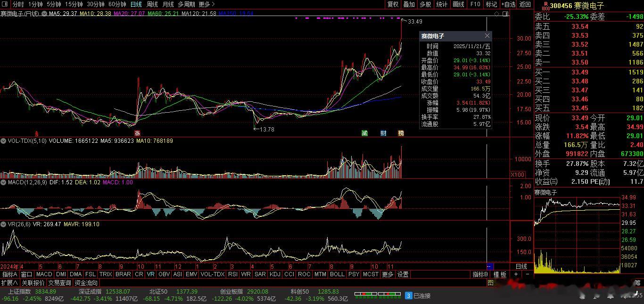The height and width of the screenshot is (304, 644).
Task: Open the 资金流向 capital flow view
Action: (86, 283)
